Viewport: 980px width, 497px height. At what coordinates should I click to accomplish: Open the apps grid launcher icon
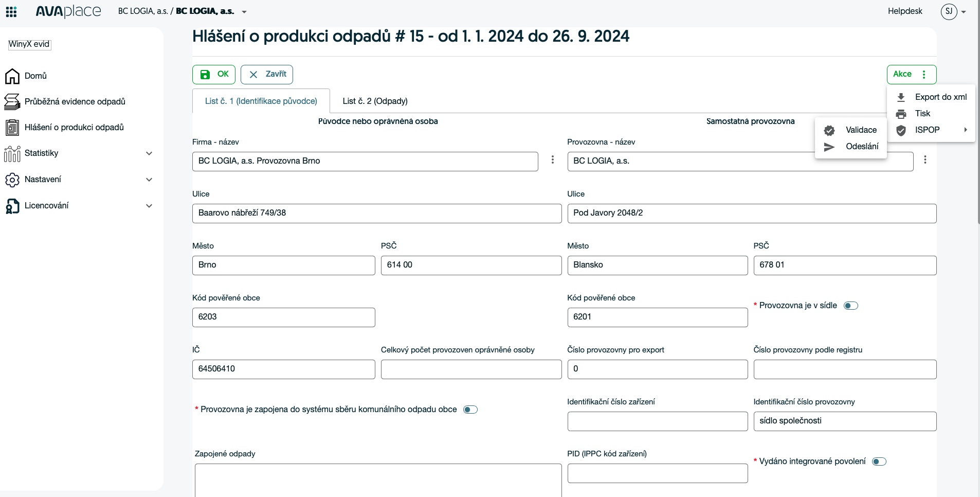(11, 12)
